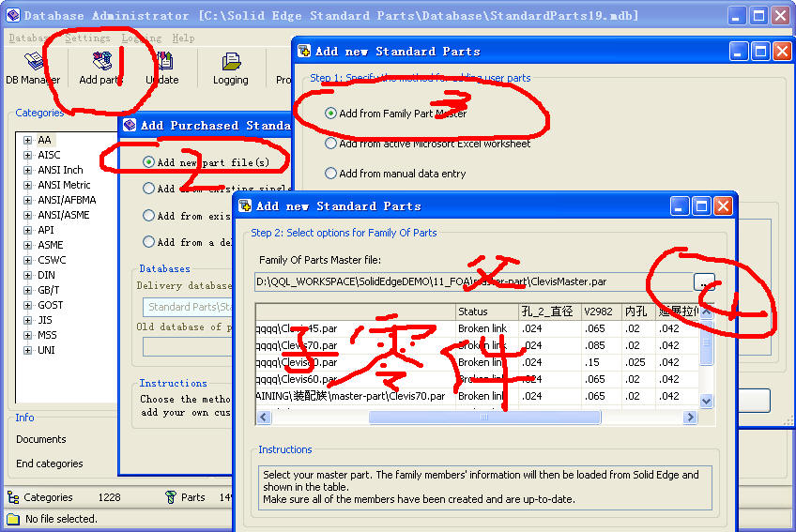Screen dimensions: 796x532
Task: Click the Status column header
Action: click(x=486, y=312)
